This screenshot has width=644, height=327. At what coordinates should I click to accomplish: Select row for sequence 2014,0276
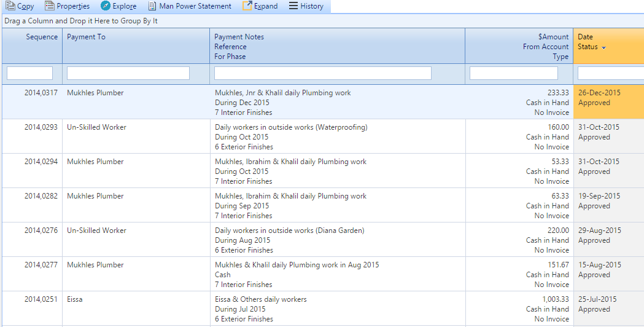pos(323,240)
